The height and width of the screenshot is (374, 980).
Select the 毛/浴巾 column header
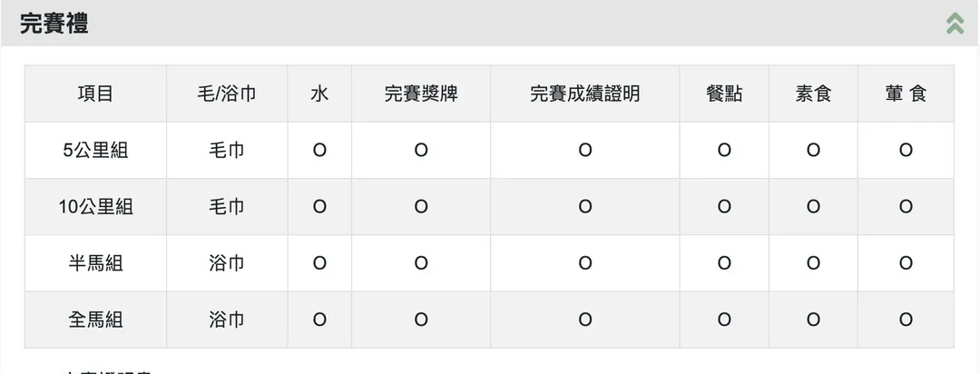click(x=227, y=93)
